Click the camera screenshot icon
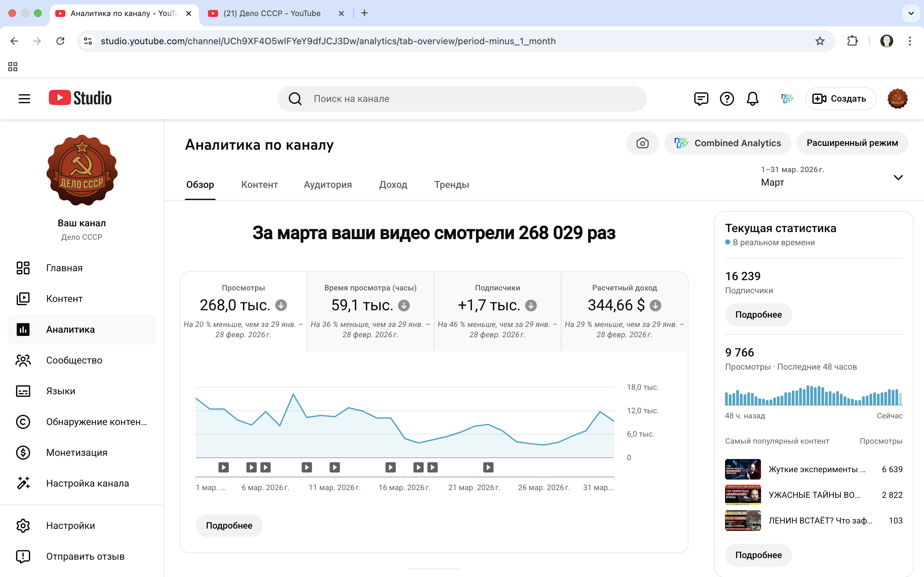924x577 pixels. coord(642,143)
